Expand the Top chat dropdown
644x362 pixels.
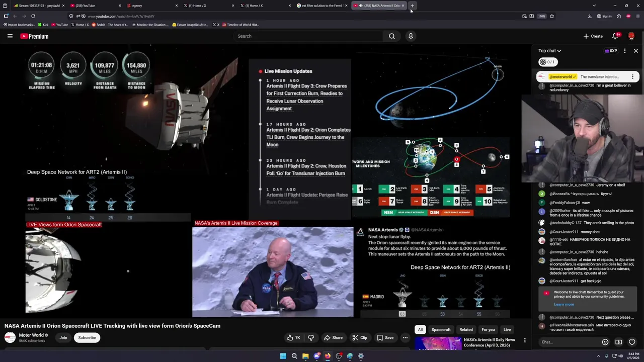pos(549,51)
